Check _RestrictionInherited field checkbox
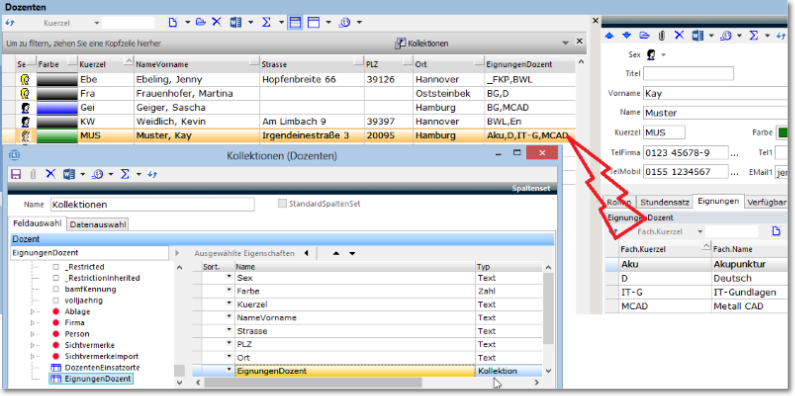This screenshot has width=795, height=396. click(56, 278)
